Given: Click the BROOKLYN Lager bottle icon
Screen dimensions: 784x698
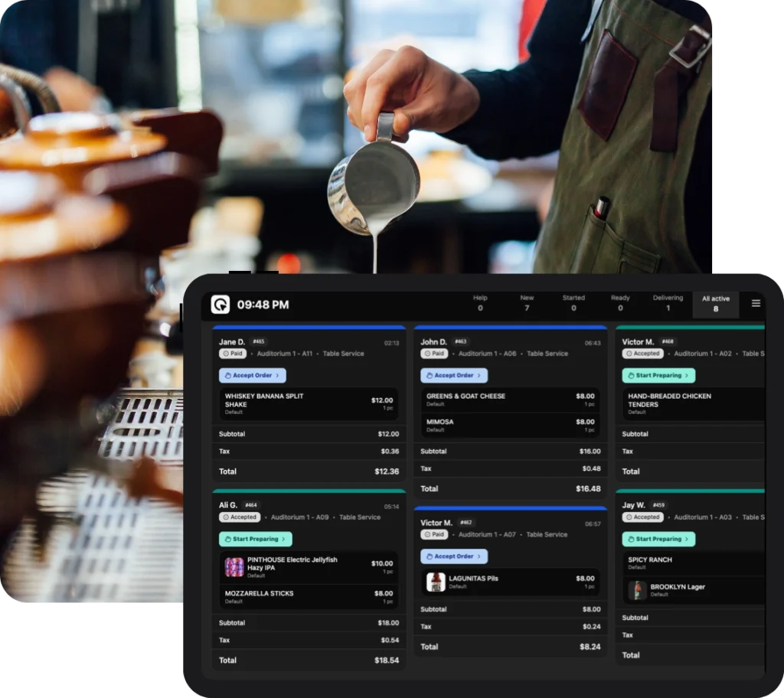Looking at the screenshot, I should point(637,591).
